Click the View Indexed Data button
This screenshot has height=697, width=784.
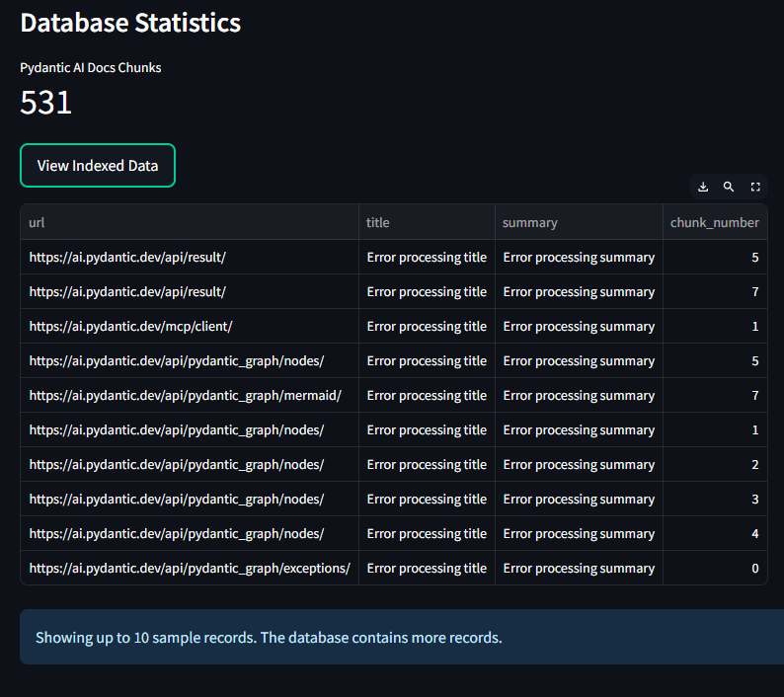point(98,166)
